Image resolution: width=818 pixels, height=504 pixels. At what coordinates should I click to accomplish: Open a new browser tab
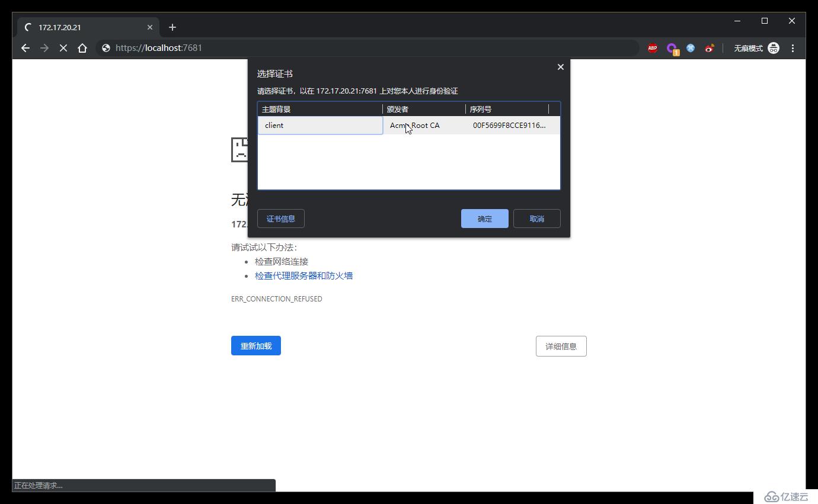point(172,27)
